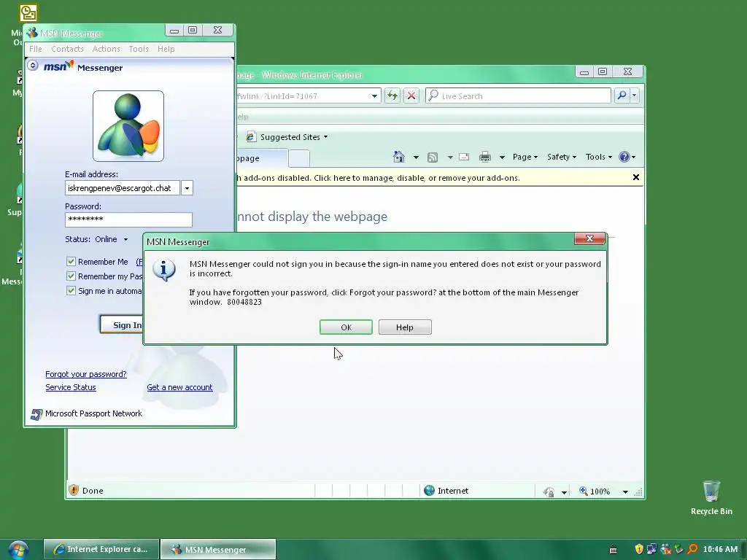Click the round chevron button beside msn logo
Image resolution: width=747 pixels, height=560 pixels.
click(x=32, y=66)
